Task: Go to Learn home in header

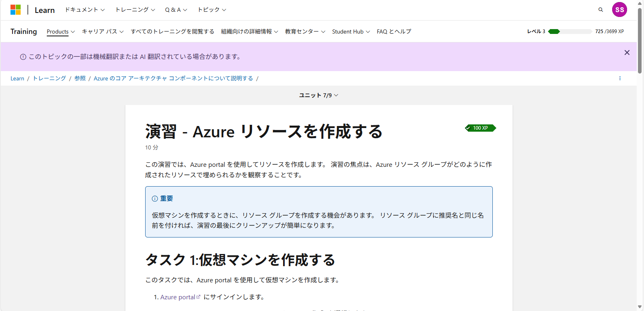Action: (x=45, y=10)
